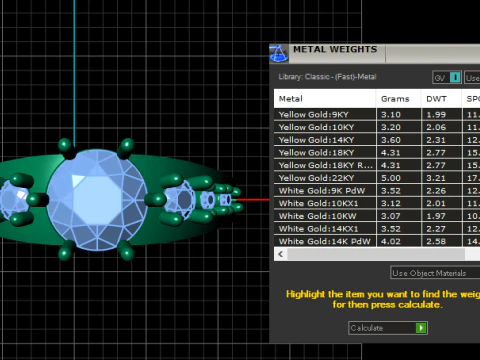Screen dimensions: 480x360
Task: Click the horizontal scrollbar left arrow
Action: tap(281, 254)
